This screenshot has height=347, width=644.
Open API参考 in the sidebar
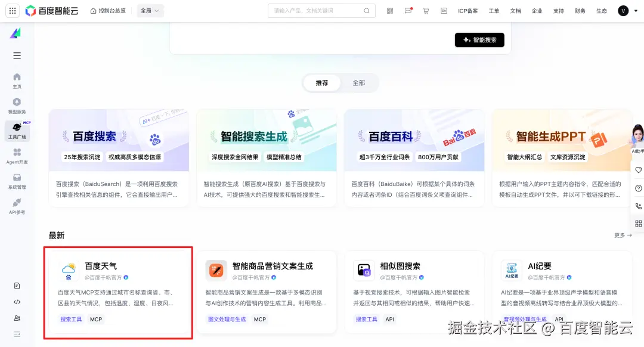point(17,206)
